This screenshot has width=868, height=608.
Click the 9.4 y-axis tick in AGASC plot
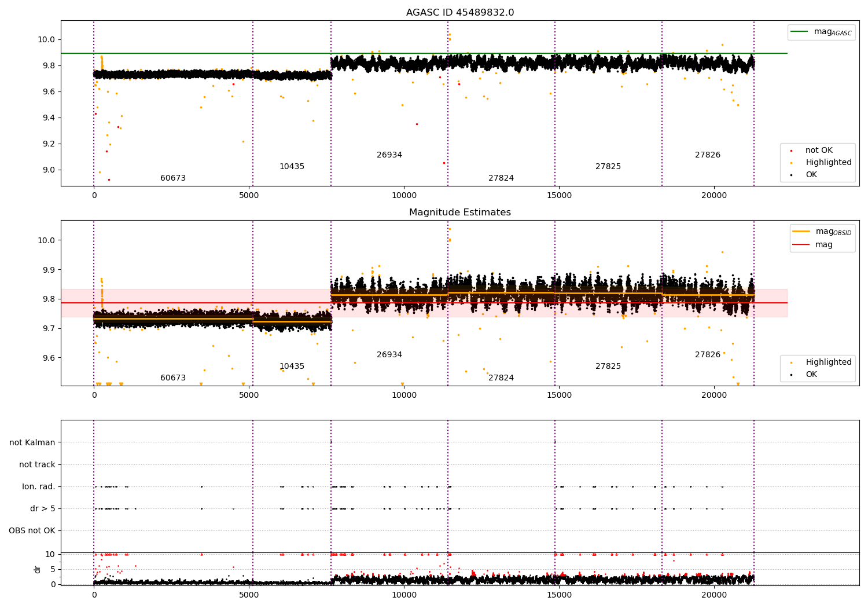point(49,118)
